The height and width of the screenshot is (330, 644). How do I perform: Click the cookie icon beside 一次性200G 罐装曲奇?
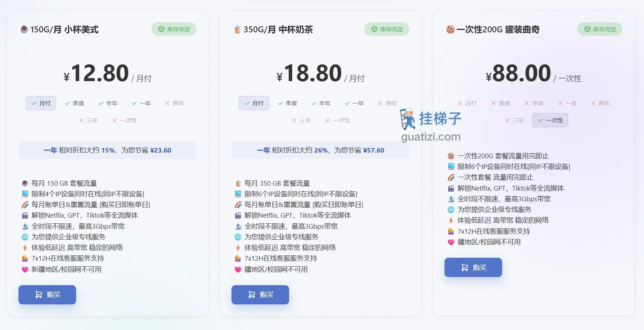pos(450,30)
